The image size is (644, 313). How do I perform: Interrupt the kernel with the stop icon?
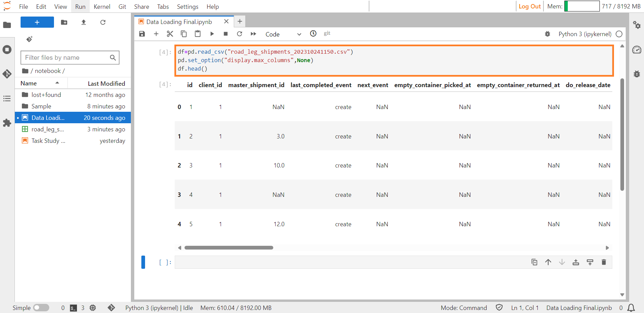point(226,34)
